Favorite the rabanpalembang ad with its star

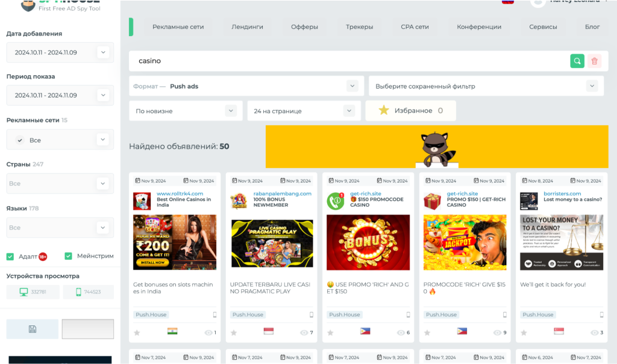234,333
